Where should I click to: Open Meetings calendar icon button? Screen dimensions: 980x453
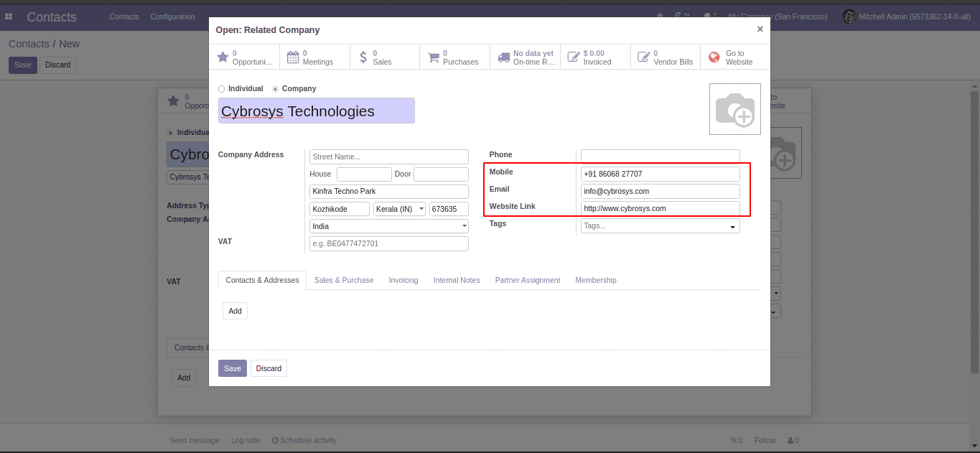click(293, 57)
